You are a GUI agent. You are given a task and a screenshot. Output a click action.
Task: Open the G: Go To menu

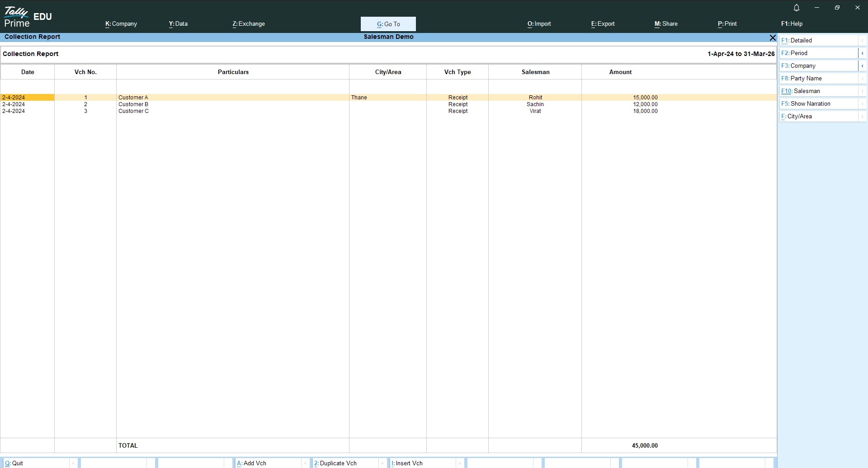pos(388,24)
